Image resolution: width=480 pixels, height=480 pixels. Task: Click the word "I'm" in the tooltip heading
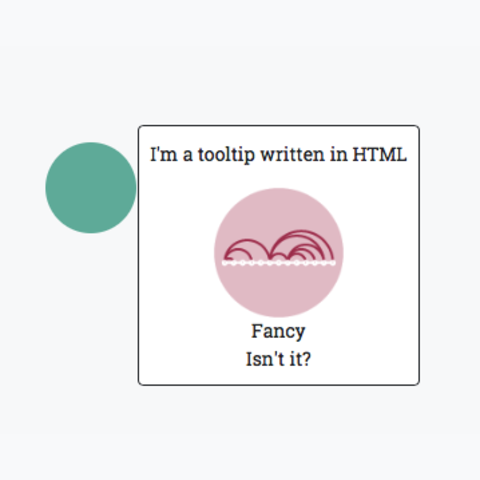pos(164,155)
